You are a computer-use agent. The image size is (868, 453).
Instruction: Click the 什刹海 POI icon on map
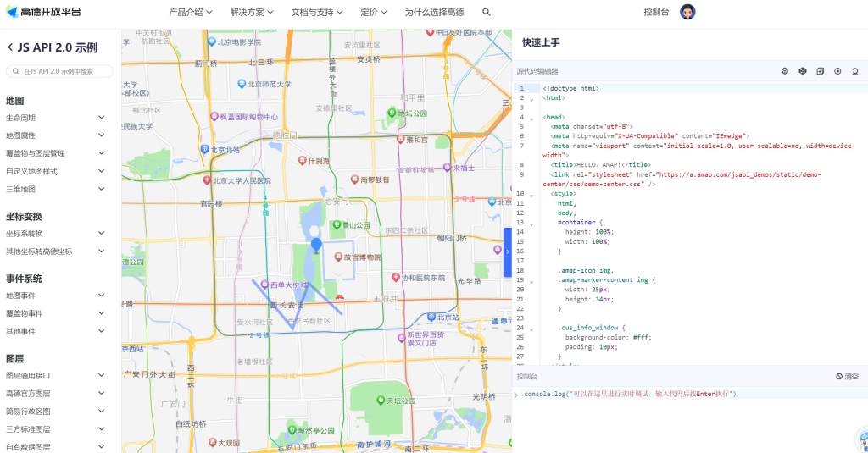click(303, 160)
